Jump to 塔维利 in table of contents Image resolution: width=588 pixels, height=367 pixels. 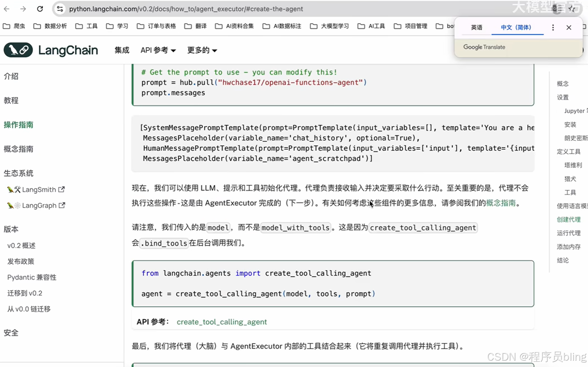coord(573,165)
